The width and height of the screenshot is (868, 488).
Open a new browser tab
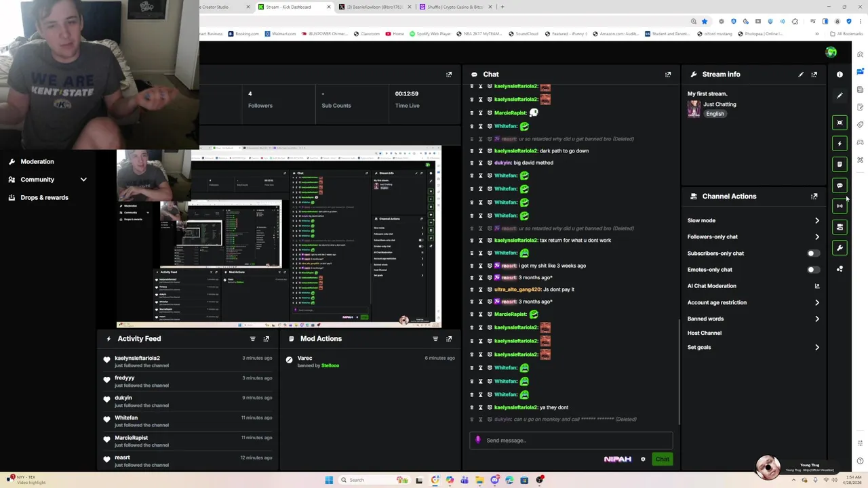502,7
